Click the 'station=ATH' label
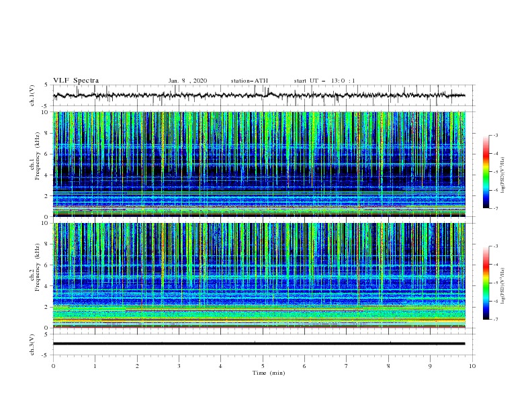 [x=249, y=81]
